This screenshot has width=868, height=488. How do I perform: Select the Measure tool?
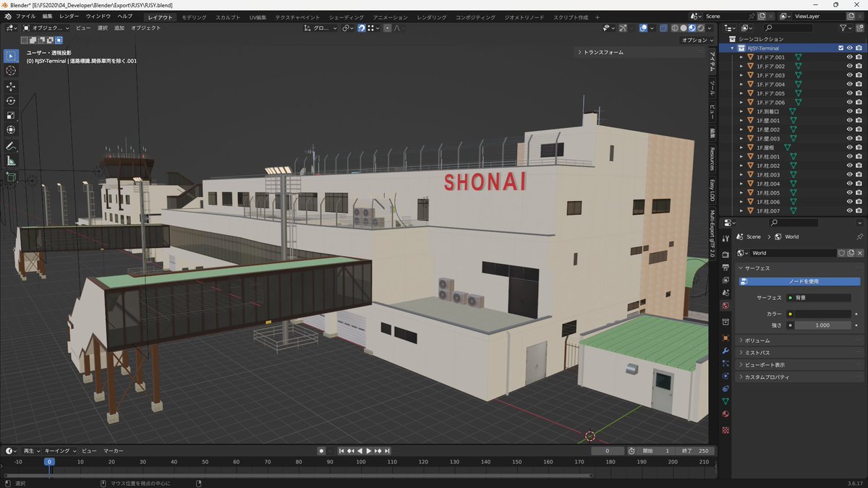[11, 160]
